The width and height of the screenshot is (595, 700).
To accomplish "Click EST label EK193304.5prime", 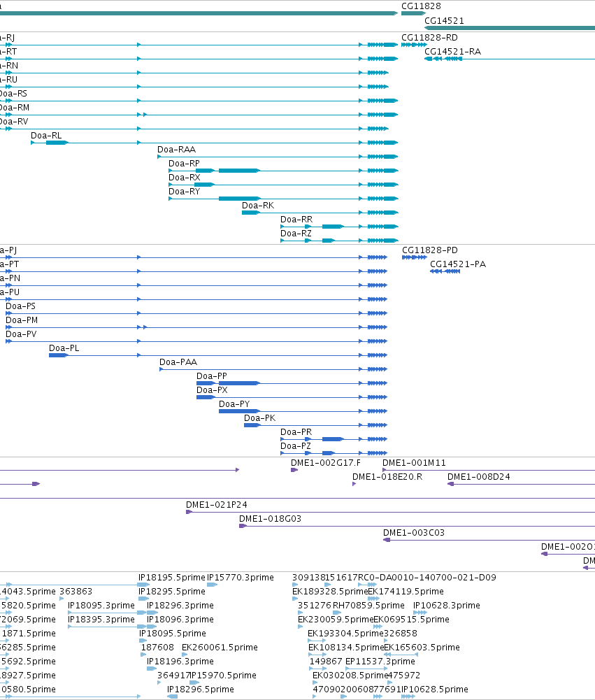I will [x=345, y=634].
